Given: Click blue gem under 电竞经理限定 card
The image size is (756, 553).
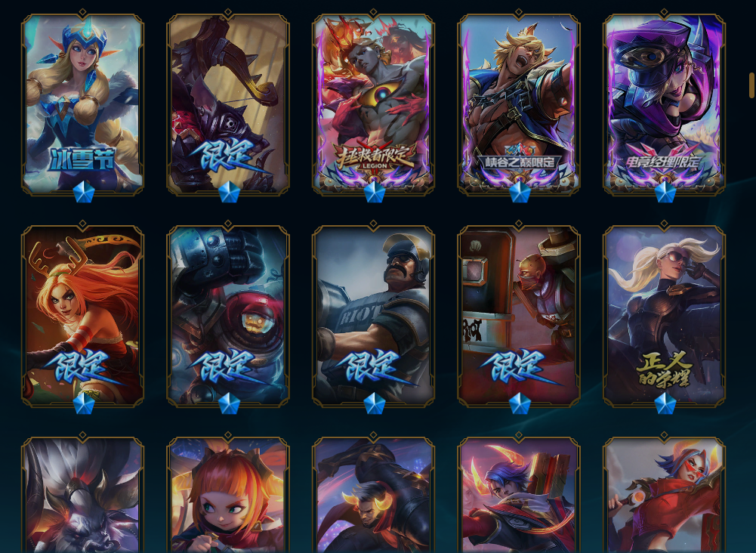Looking at the screenshot, I should [665, 191].
